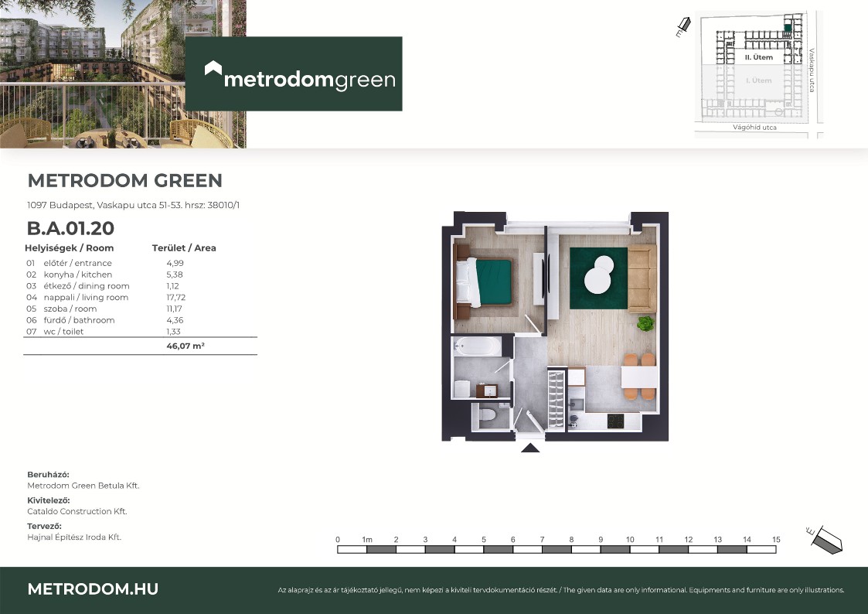Click the black entrance arrow below floor plan
Image resolution: width=868 pixels, height=614 pixels.
[x=530, y=447]
